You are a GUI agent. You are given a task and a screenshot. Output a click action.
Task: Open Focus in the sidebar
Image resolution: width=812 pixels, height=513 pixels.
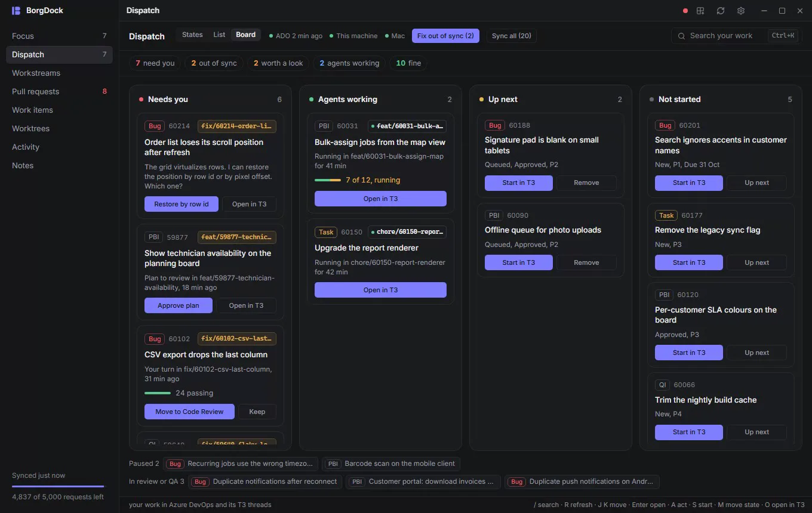point(59,36)
